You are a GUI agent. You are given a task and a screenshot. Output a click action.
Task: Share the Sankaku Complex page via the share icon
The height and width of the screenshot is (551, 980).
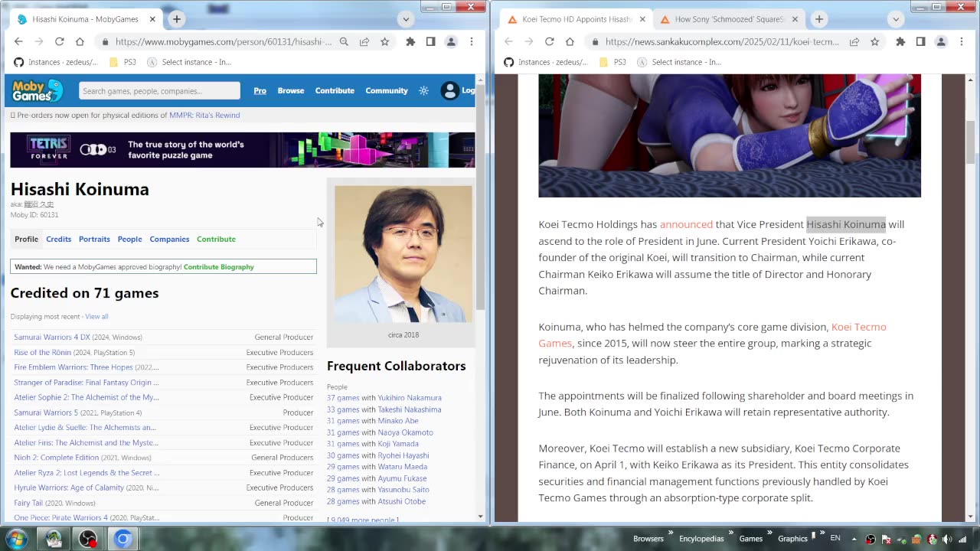854,41
